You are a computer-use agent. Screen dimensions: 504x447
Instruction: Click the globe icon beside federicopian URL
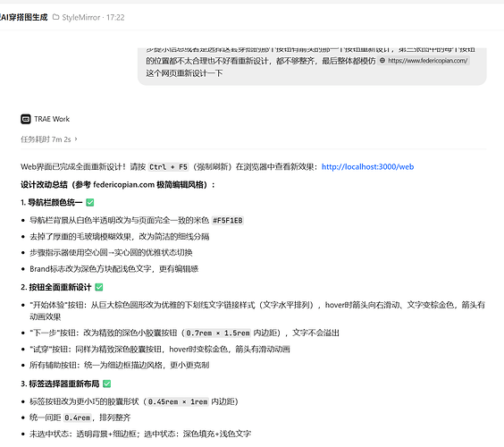[382, 61]
